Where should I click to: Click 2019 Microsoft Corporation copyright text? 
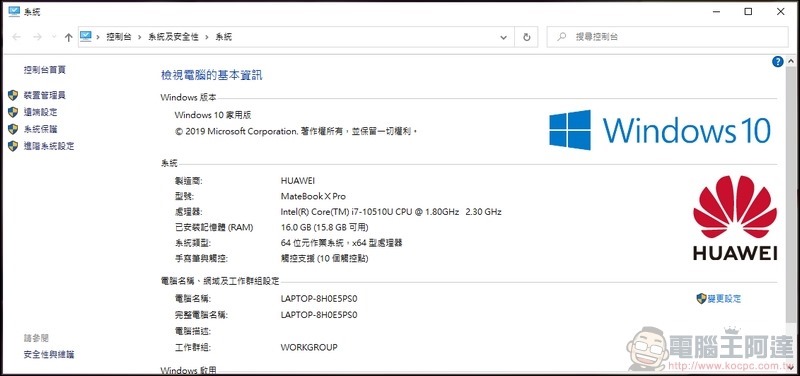click(296, 131)
